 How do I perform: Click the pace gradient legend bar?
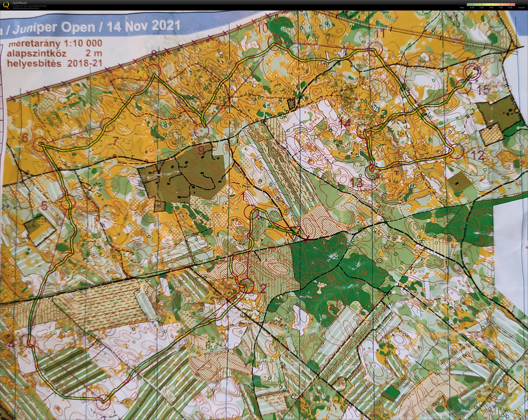coord(491,4)
